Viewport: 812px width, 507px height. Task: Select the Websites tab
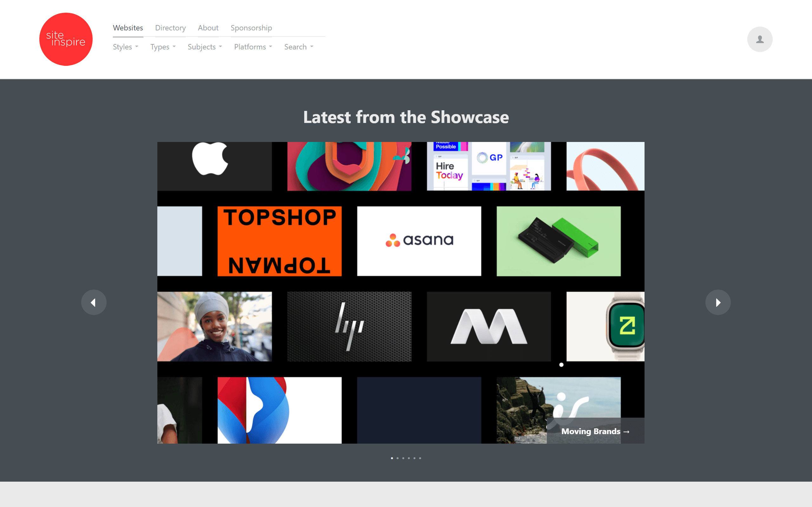128,28
